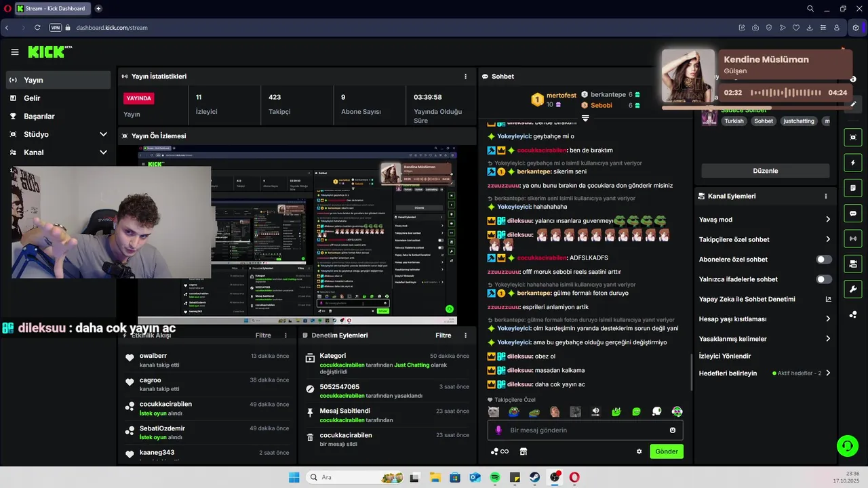Switch to the Stream - Kick Dashboard tab
The image size is (868, 488).
(53, 9)
